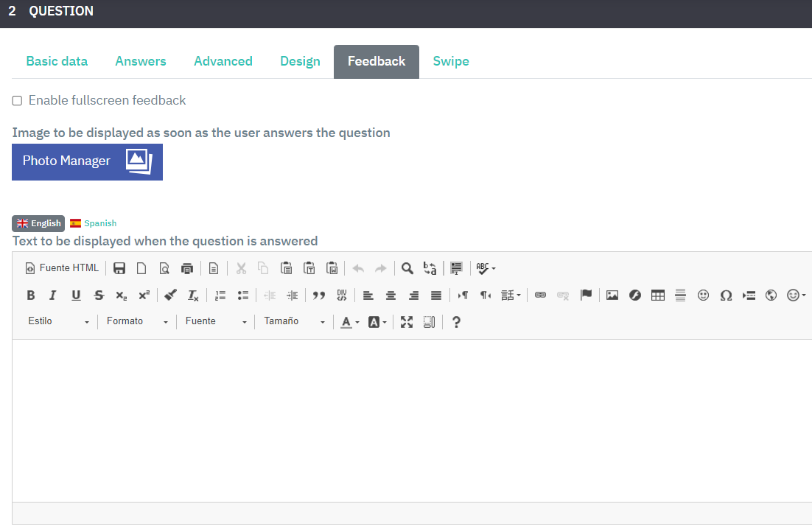Click the Insert Special Character omega icon

726,295
